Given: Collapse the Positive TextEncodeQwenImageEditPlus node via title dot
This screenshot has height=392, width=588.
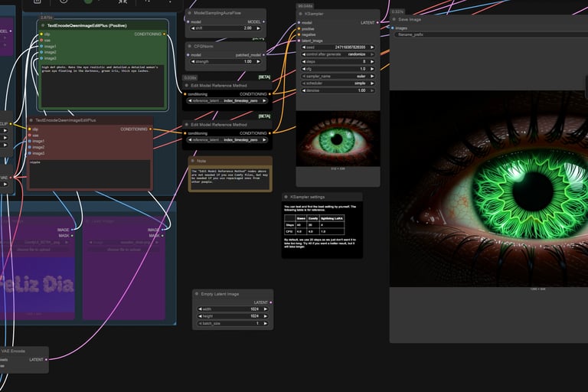Looking at the screenshot, I should pos(43,25).
